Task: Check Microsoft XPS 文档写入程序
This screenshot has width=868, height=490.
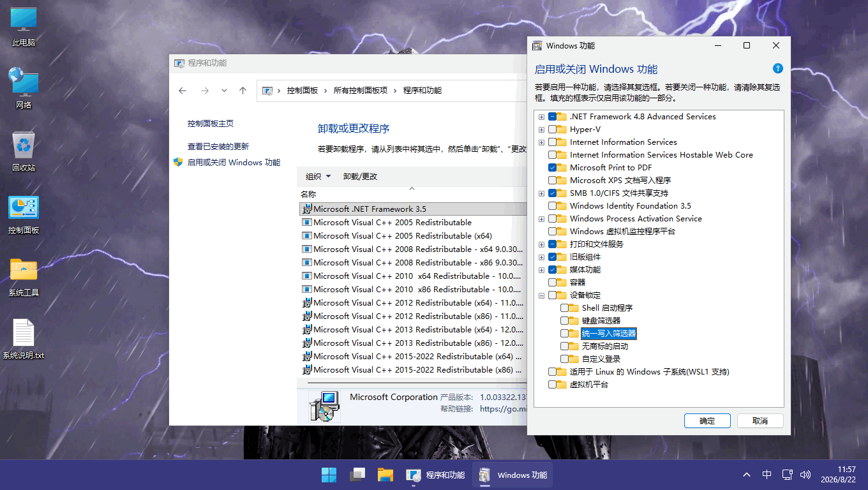Action: click(552, 181)
